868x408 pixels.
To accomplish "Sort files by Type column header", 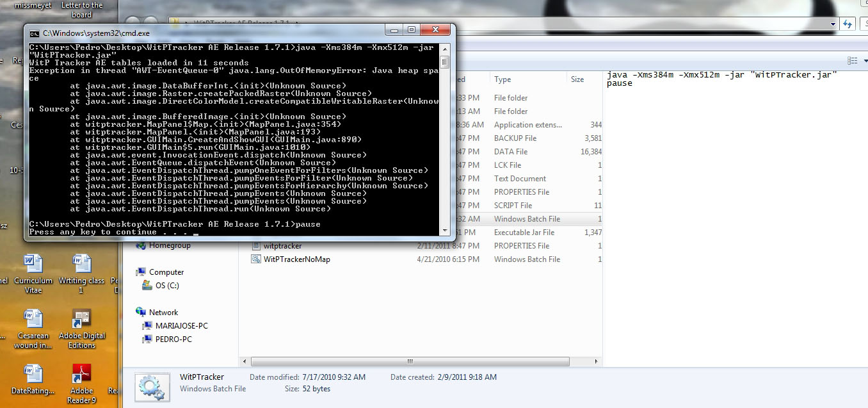I will pos(529,79).
